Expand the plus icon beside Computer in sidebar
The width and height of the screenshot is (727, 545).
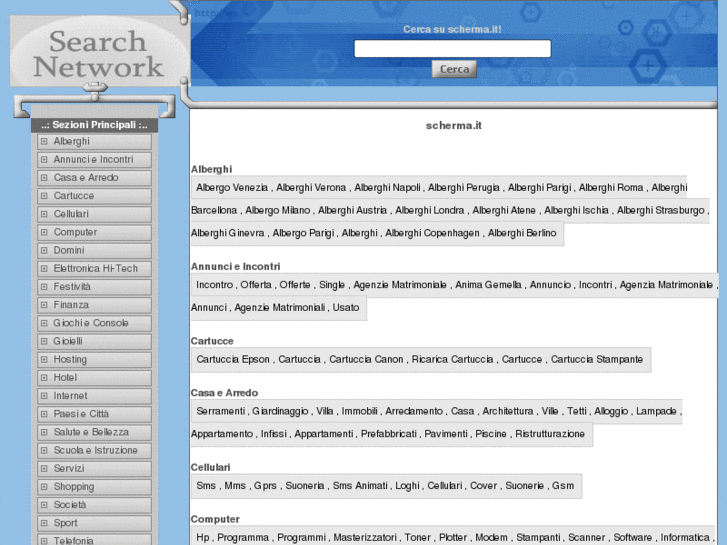point(44,232)
